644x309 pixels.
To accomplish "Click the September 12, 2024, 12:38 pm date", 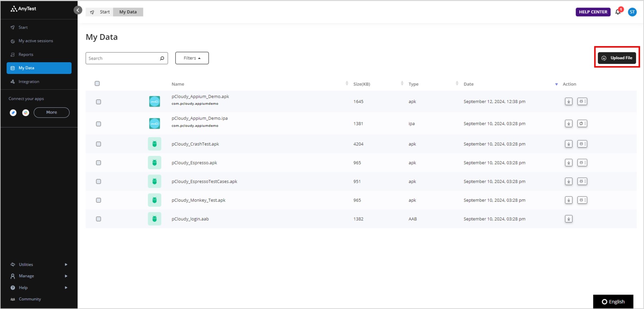I will tap(494, 102).
